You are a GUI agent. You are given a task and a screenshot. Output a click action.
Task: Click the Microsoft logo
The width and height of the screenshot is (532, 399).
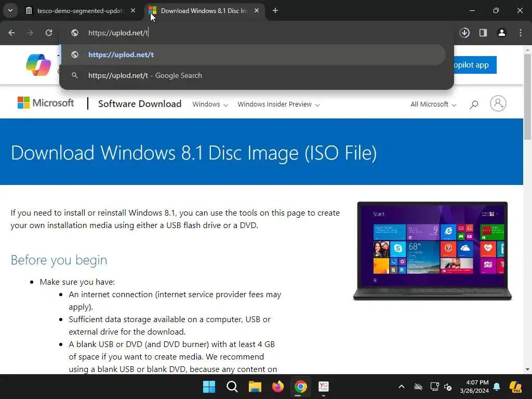[46, 103]
